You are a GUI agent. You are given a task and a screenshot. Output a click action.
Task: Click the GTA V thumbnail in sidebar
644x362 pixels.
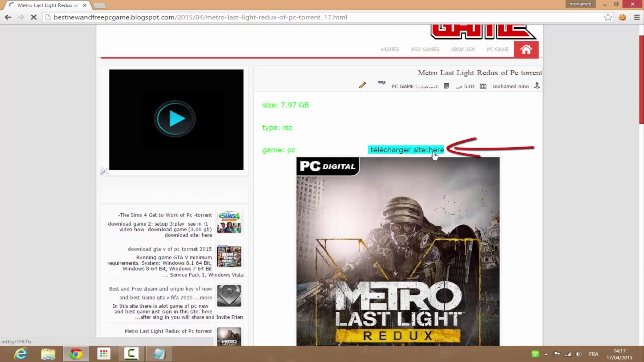click(x=229, y=256)
